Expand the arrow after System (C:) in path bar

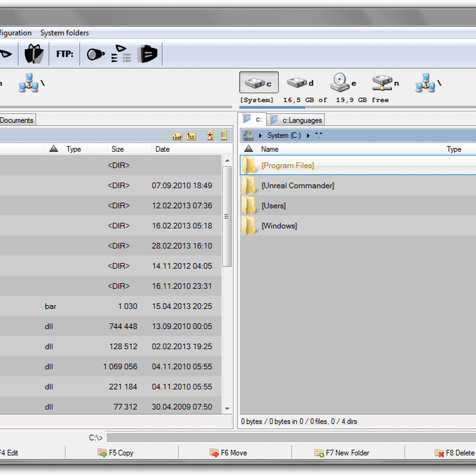pyautogui.click(x=308, y=136)
